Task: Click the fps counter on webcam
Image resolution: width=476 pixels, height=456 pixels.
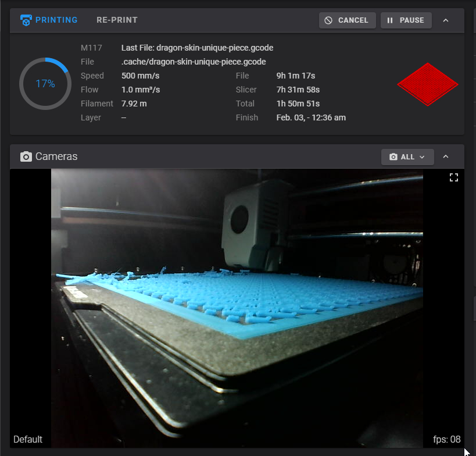Action: point(446,439)
